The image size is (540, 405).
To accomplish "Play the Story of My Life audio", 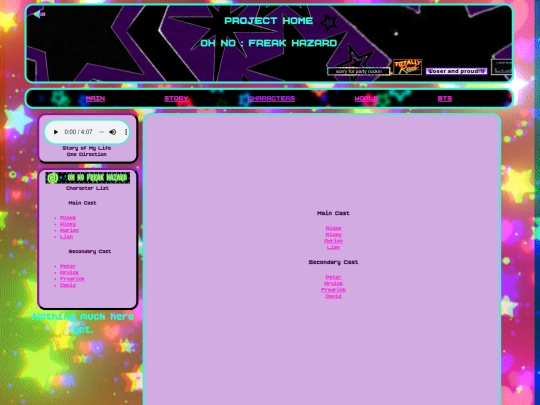I will pyautogui.click(x=56, y=132).
